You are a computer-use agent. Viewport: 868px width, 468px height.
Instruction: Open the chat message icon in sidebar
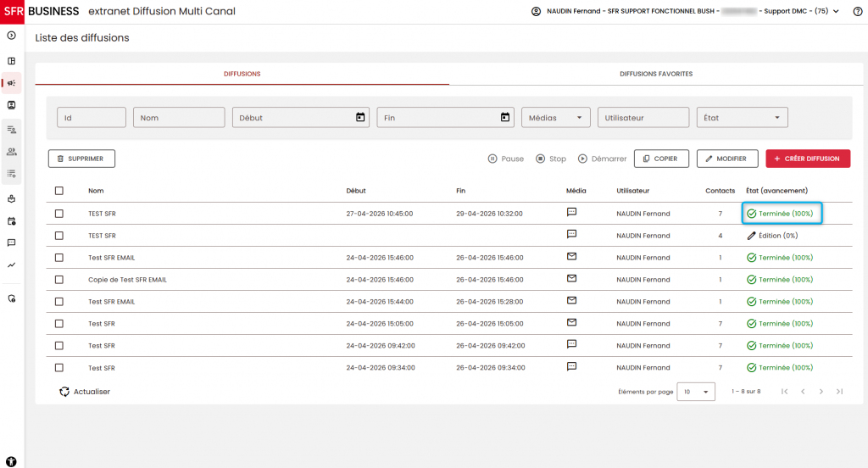(x=11, y=242)
